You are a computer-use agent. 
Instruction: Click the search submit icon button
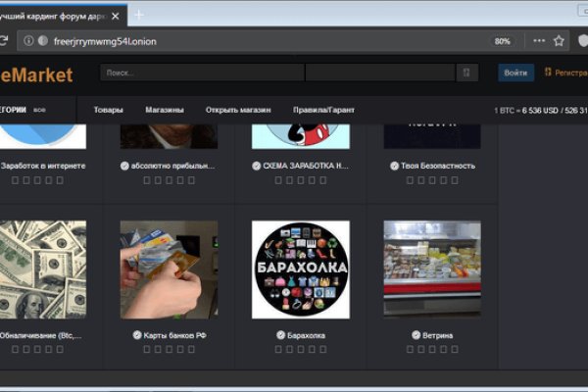pos(466,73)
